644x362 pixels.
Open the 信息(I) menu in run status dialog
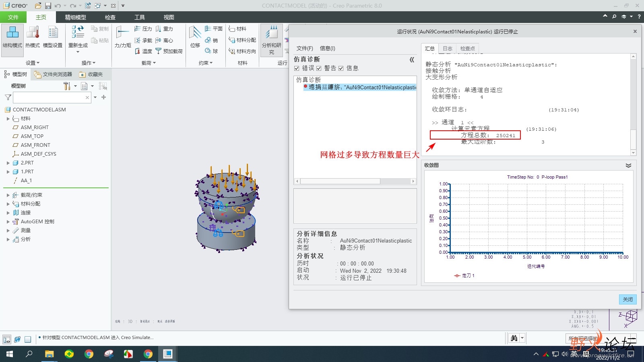click(327, 48)
